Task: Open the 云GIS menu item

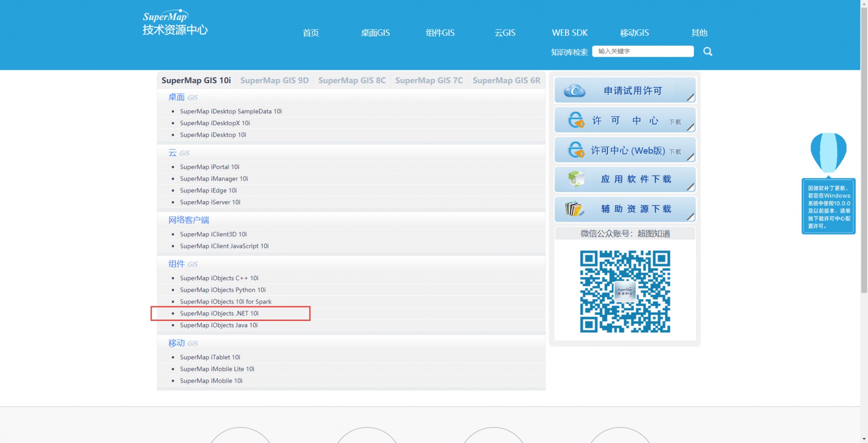Action: click(x=505, y=33)
